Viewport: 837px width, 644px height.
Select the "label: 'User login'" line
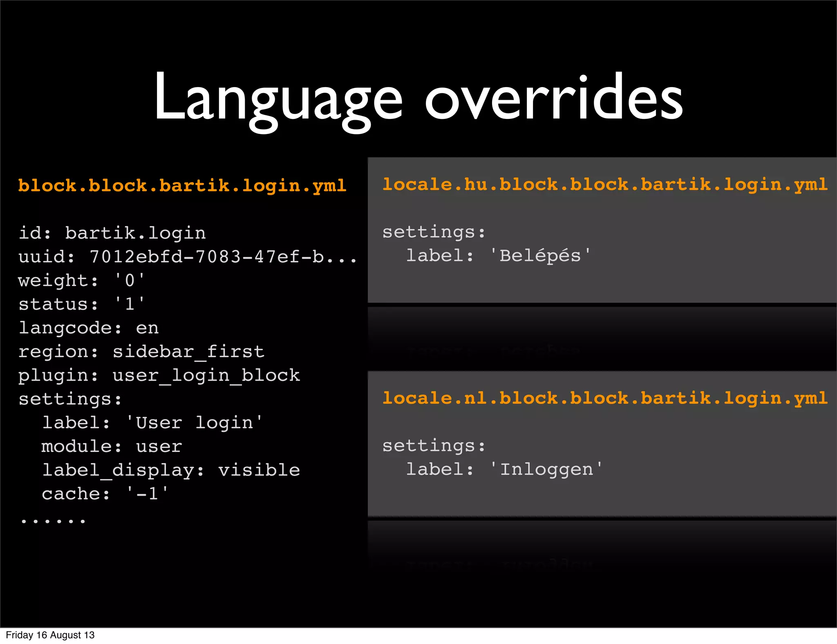coord(153,423)
